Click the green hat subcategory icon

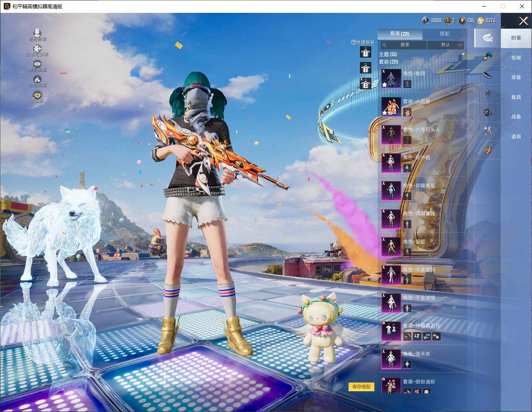point(488,57)
